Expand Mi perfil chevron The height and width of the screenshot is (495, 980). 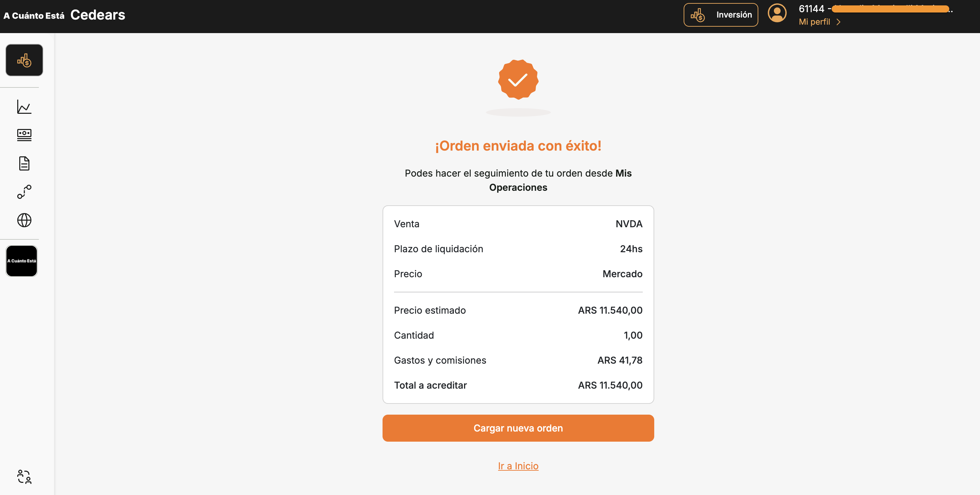click(838, 22)
